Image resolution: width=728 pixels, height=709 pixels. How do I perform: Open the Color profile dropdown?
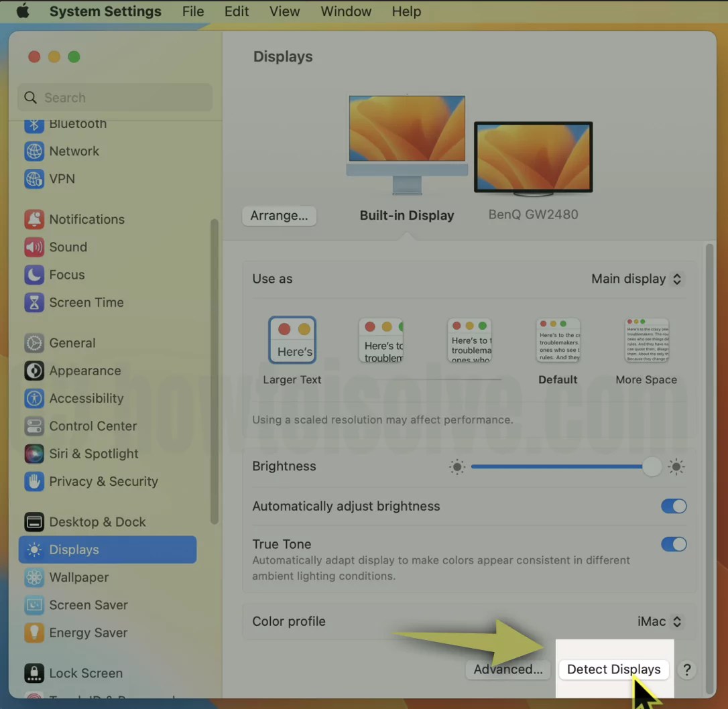tap(660, 621)
